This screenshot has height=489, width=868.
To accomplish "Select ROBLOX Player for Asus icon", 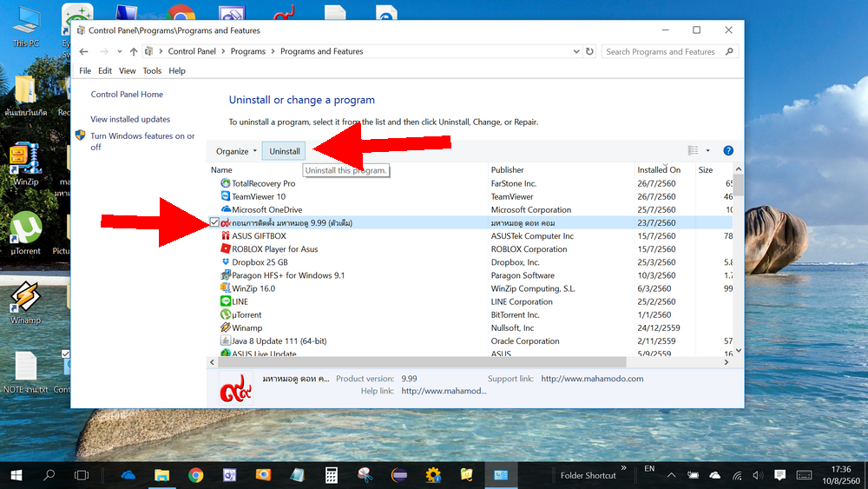I will 226,248.
